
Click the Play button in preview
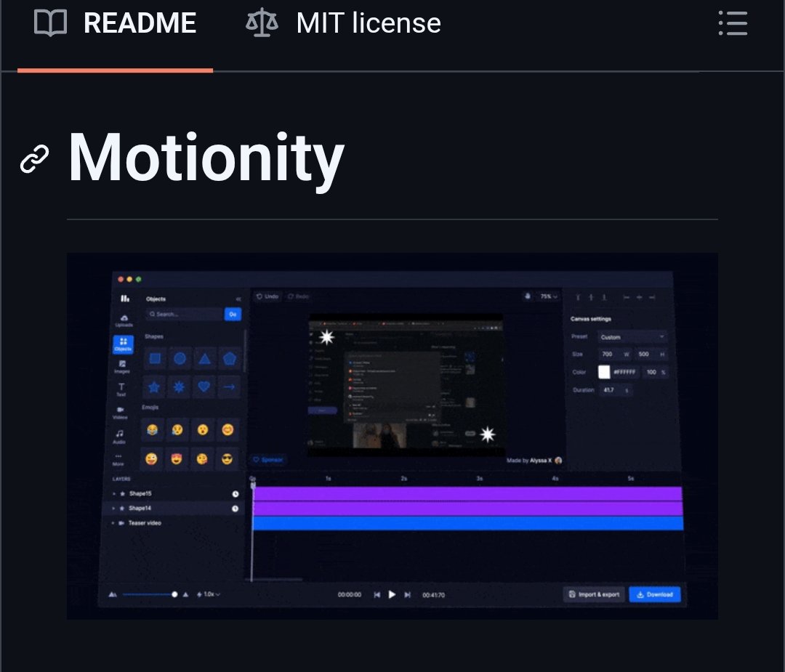pyautogui.click(x=392, y=594)
